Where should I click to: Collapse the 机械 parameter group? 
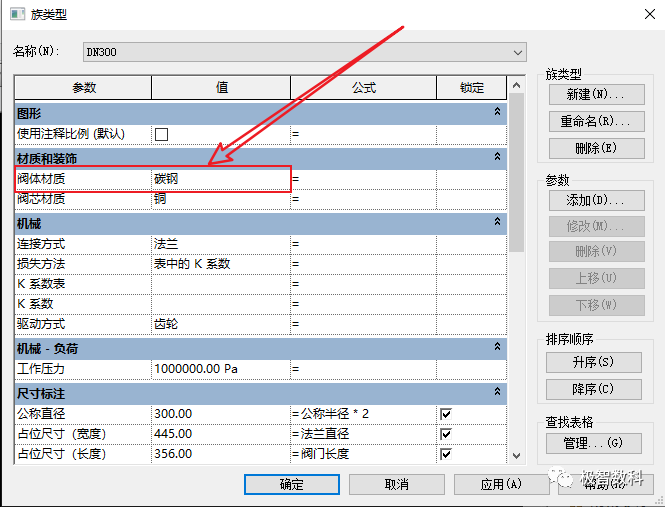(497, 221)
